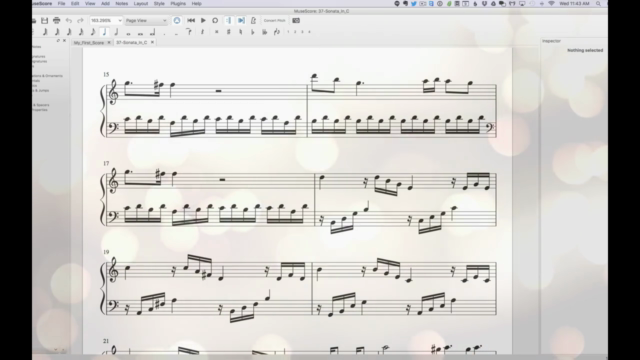Open the zoom percentage dropdown
Image resolution: width=640 pixels, height=360 pixels.
(106, 20)
